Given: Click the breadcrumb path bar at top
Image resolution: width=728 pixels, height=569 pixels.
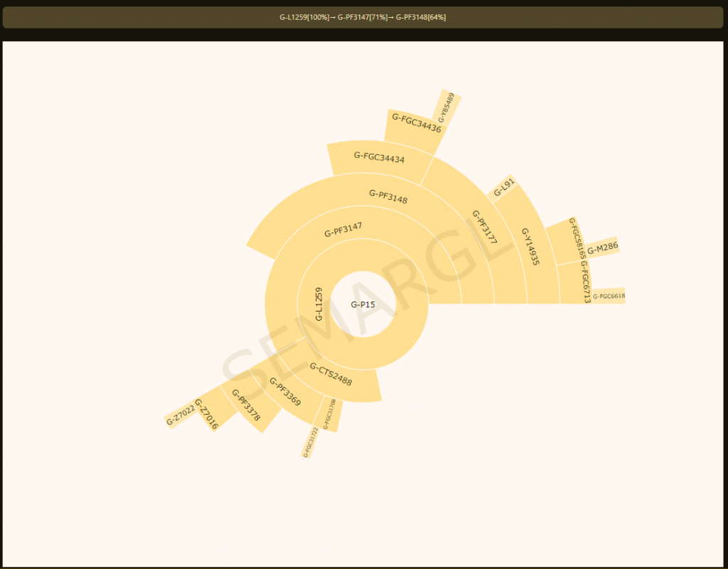Looking at the screenshot, I should coord(363,17).
